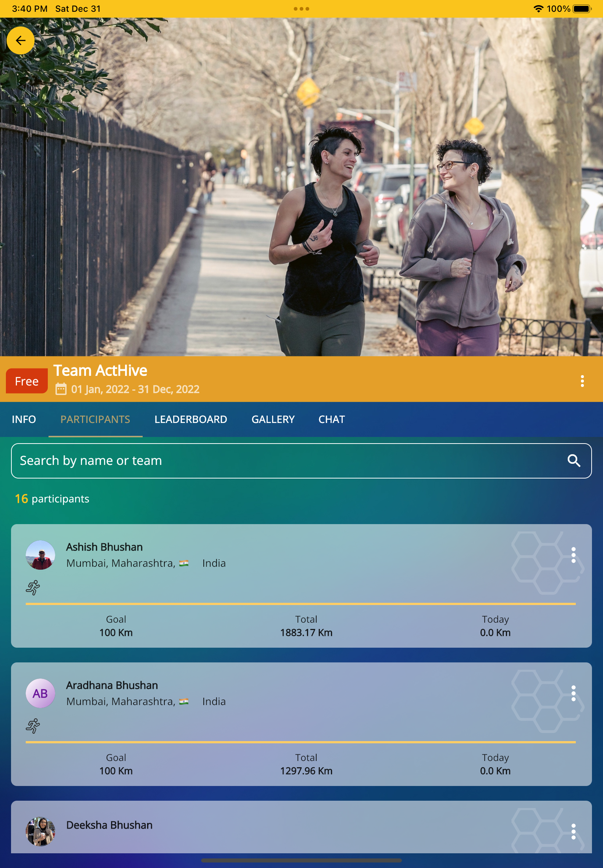Open Ashish Bhushan's profile photo
Viewport: 603px width, 868px height.
pyautogui.click(x=40, y=555)
